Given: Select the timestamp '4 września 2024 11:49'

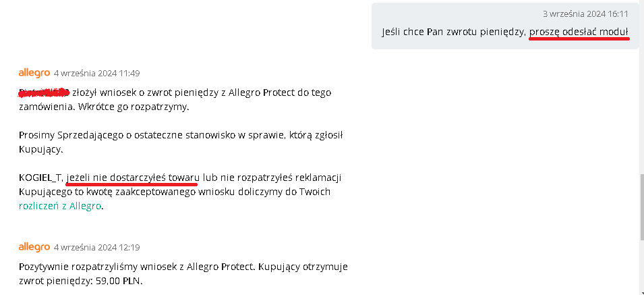Looking at the screenshot, I should [x=97, y=74].
